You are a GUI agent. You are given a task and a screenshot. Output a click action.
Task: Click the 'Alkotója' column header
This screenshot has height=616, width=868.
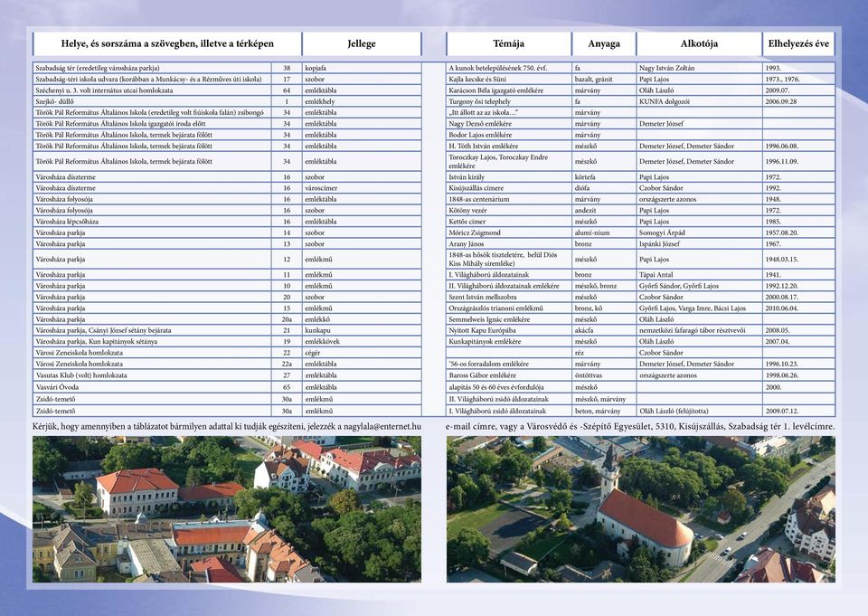tap(699, 43)
